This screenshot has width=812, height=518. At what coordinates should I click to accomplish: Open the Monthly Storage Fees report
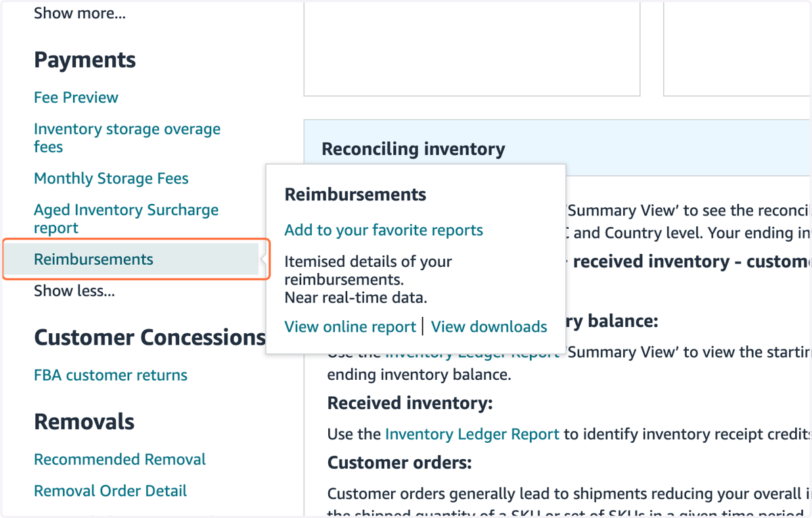click(111, 179)
